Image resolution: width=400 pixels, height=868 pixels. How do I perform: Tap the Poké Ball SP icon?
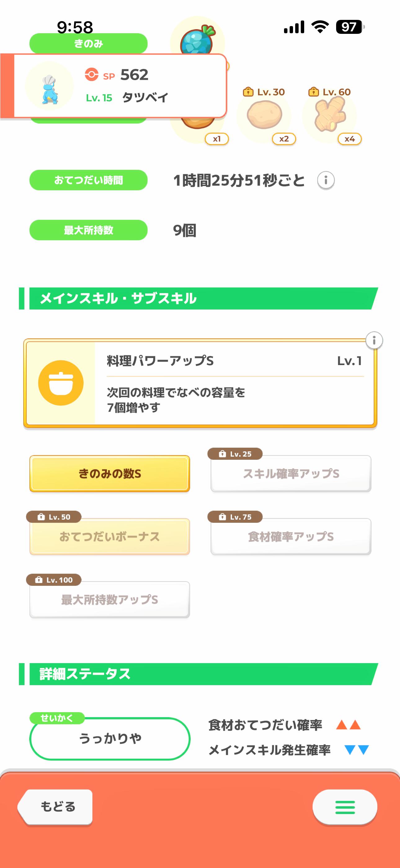[91, 74]
